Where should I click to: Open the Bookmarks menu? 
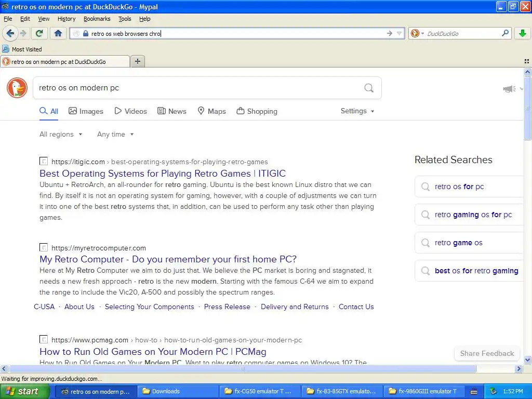pos(97,19)
